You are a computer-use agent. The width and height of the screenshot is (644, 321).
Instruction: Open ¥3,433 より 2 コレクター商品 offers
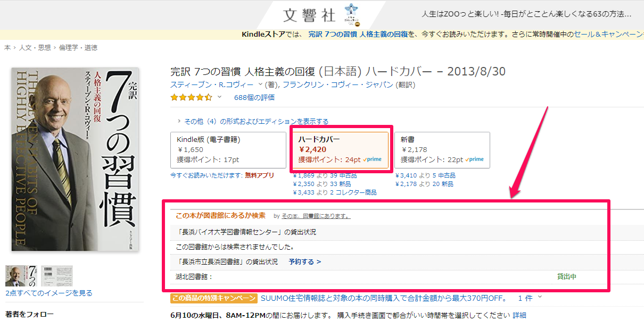(335, 192)
